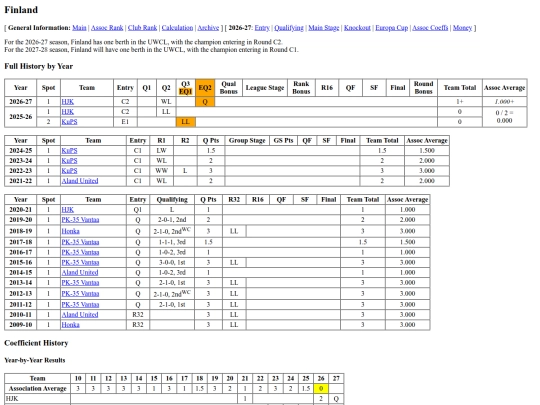540x405 pixels.
Task: Click KuPS team link for 2023-24
Action: point(69,160)
